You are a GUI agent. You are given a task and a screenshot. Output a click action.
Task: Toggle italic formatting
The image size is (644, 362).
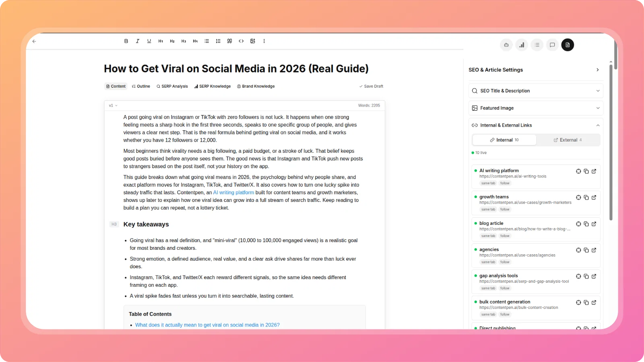pos(138,41)
